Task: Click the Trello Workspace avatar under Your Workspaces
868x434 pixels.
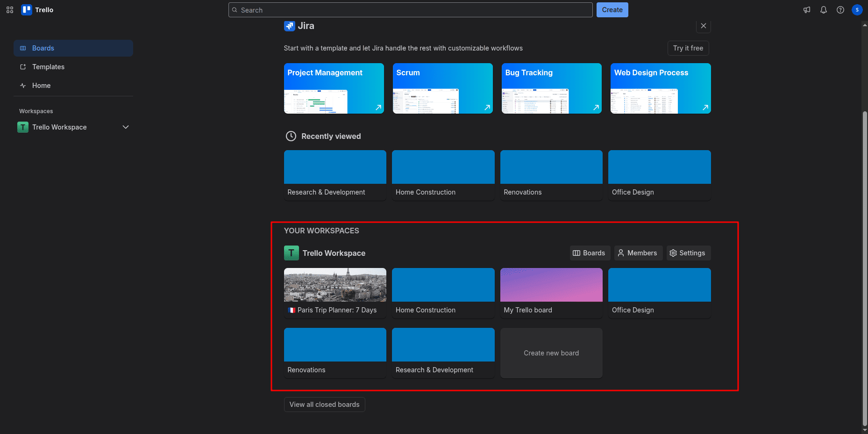Action: (x=292, y=253)
